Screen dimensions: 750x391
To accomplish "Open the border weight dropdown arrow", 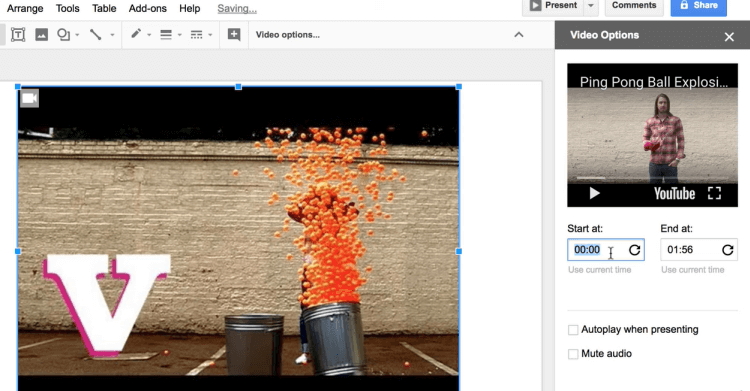I will [180, 35].
